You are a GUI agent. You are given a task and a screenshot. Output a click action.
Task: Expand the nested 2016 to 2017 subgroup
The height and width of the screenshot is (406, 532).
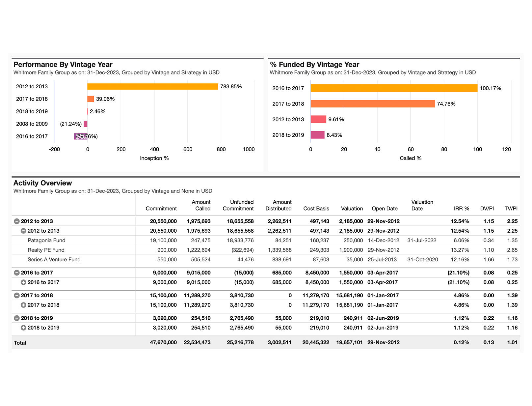pyautogui.click(x=23, y=282)
